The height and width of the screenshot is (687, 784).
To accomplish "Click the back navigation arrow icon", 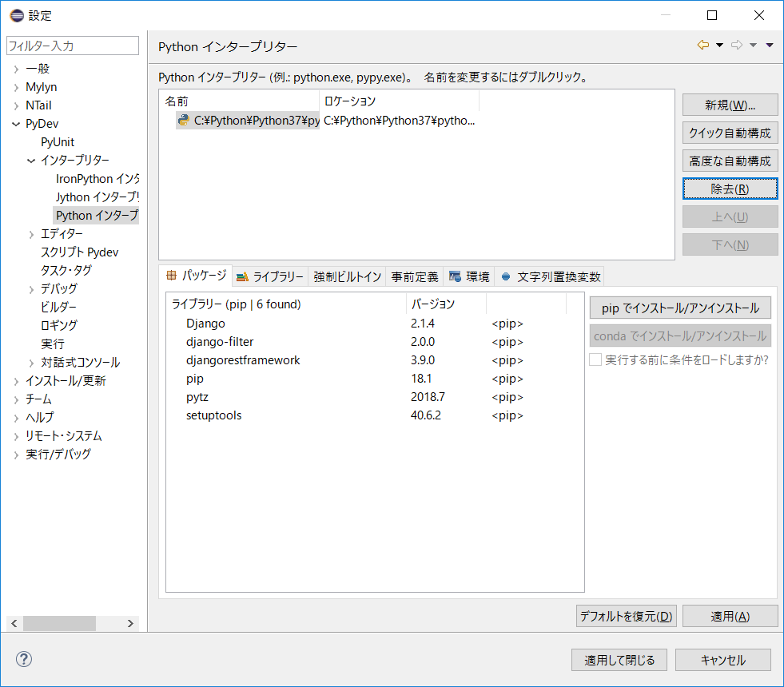I will 703,45.
